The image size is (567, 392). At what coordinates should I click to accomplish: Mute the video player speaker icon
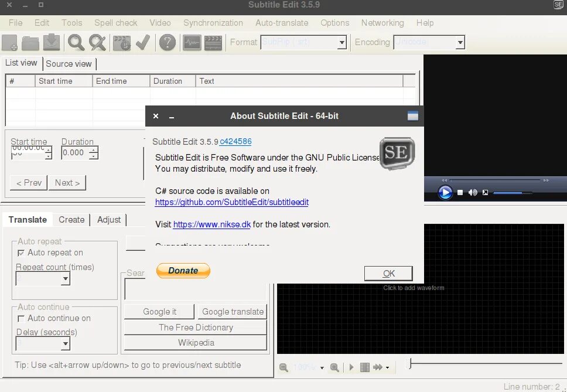[x=473, y=192]
